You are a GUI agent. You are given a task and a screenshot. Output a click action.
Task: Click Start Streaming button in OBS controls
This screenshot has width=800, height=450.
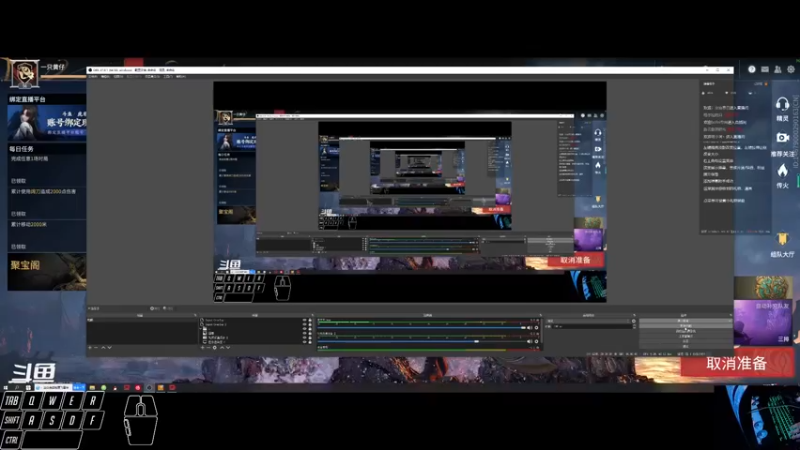point(686,321)
